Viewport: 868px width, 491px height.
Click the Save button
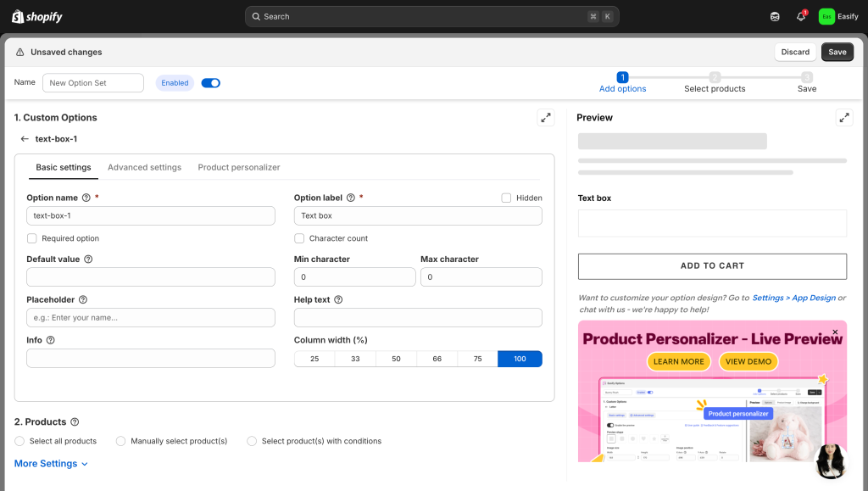click(x=837, y=52)
